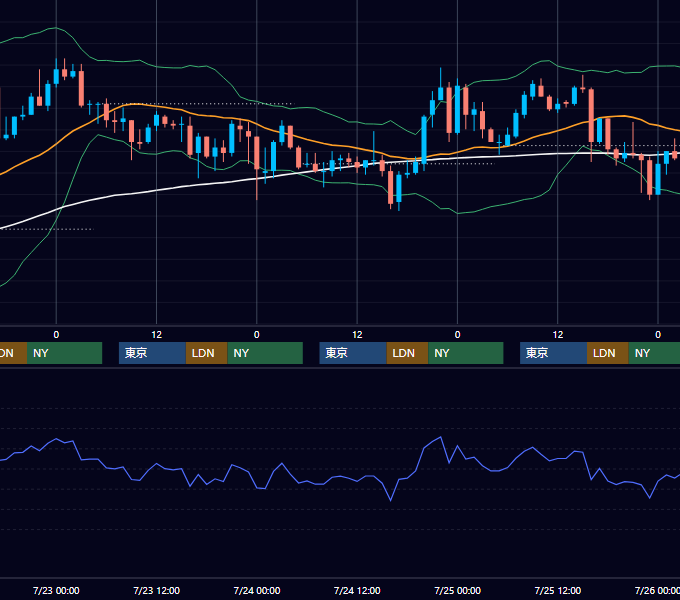The width and height of the screenshot is (680, 600).
Task: Click NY session block starting 7/25 evening
Action: (654, 353)
